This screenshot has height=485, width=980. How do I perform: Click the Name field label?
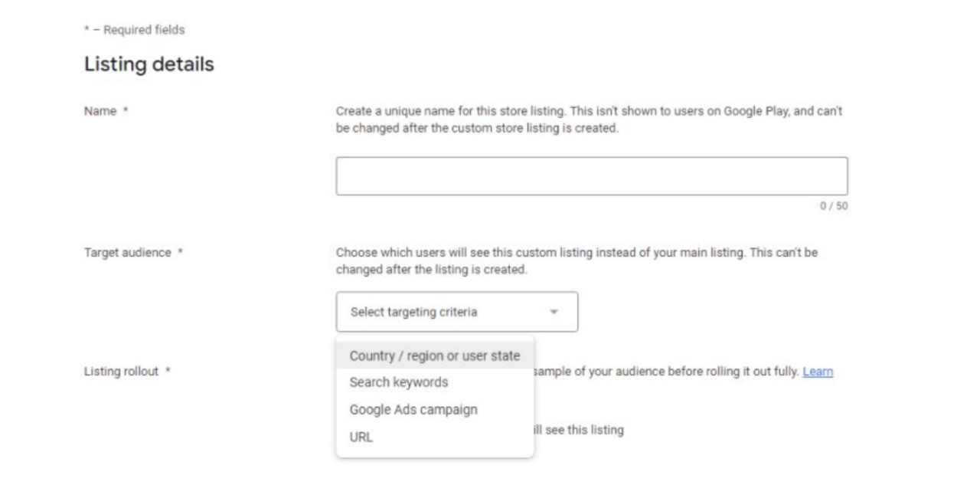click(100, 111)
